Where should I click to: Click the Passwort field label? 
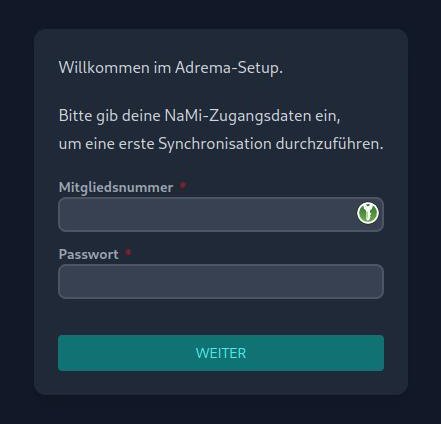point(89,254)
